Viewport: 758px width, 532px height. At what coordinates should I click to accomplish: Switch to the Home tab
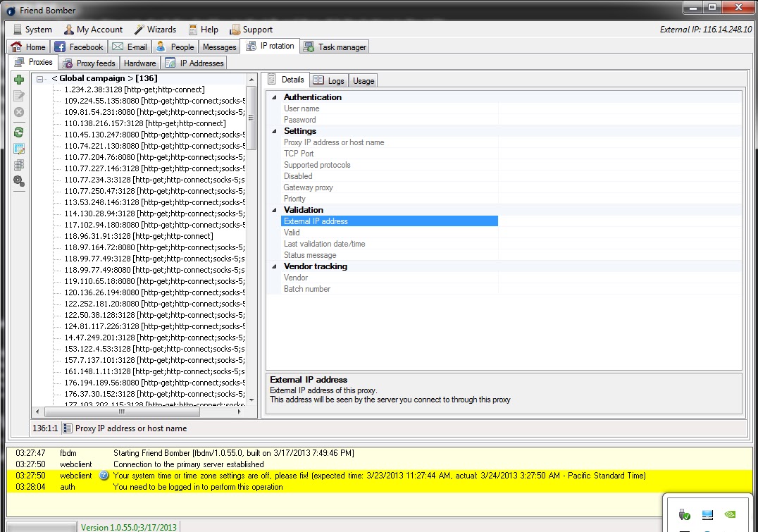pos(28,47)
